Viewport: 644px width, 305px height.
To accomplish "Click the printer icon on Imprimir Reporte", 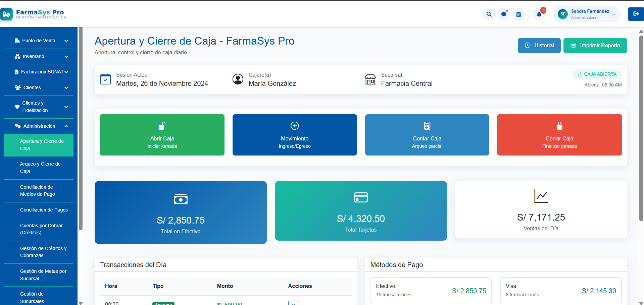I will 573,45.
